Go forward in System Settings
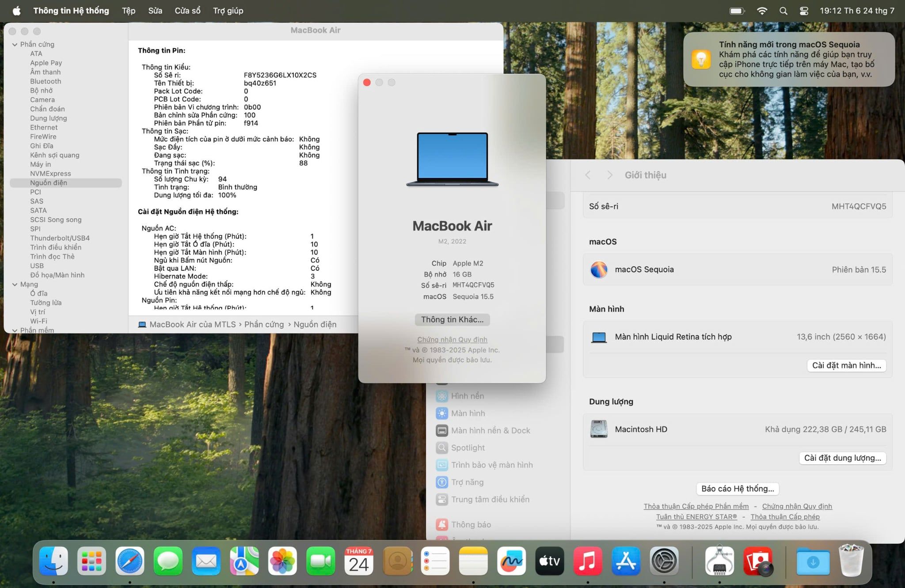 pos(610,175)
